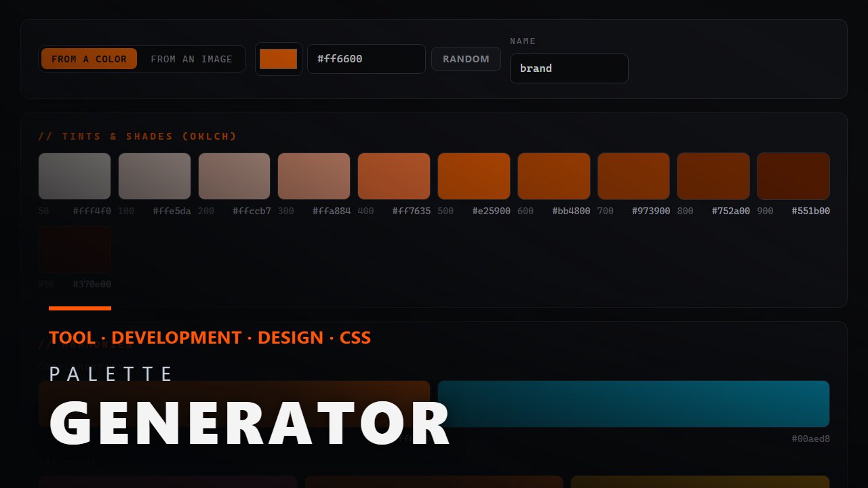Click the RANDOM button
Viewport: 868px width, 488px height.
(x=466, y=59)
